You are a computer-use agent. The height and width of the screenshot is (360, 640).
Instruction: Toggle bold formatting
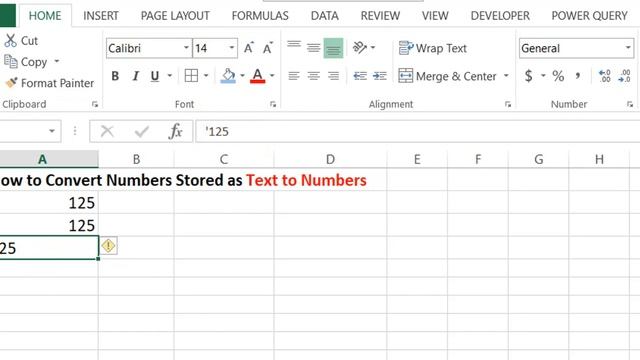pos(115,76)
